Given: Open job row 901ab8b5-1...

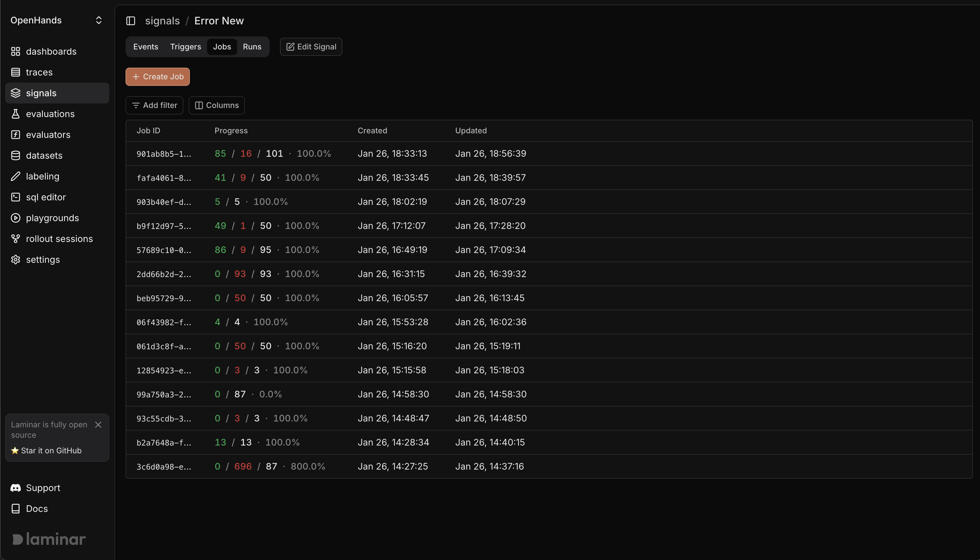Looking at the screenshot, I should pyautogui.click(x=164, y=154).
